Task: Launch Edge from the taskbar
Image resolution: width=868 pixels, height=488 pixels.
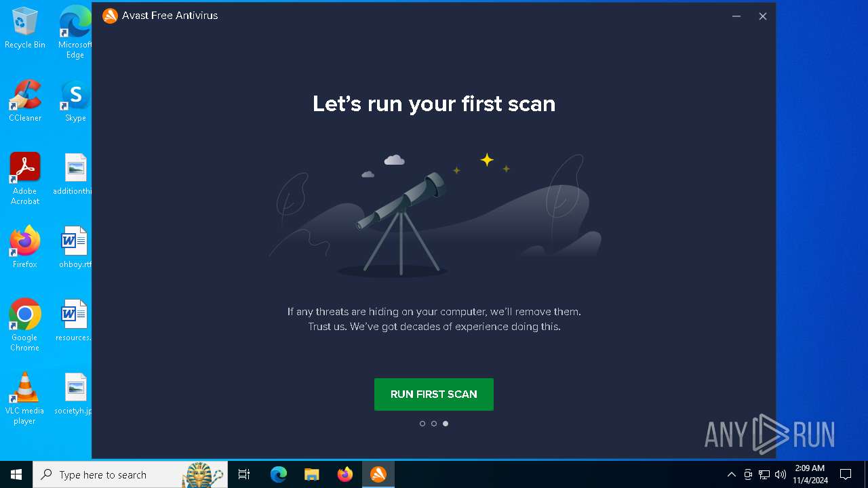Action: tap(279, 474)
